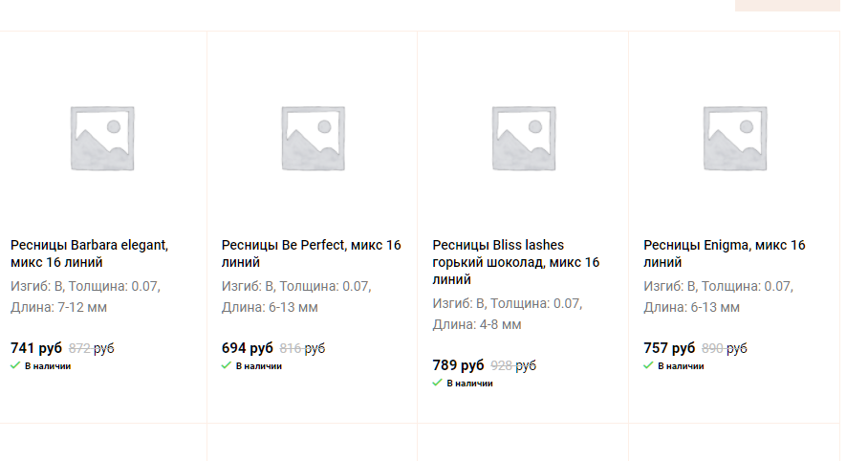Image resolution: width=868 pixels, height=461 pixels.
Task: Click the crossed-out 872 руб old price
Action: pos(92,348)
